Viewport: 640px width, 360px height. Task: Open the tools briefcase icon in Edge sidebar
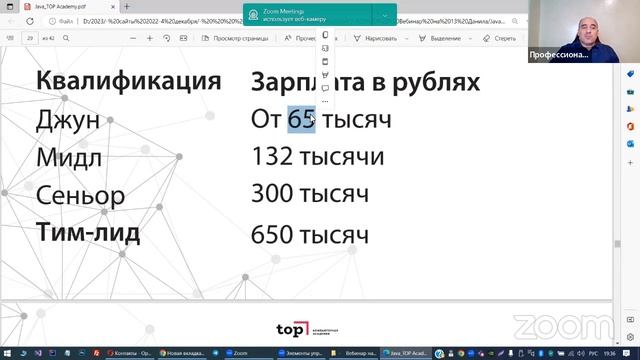pyautogui.click(x=630, y=92)
